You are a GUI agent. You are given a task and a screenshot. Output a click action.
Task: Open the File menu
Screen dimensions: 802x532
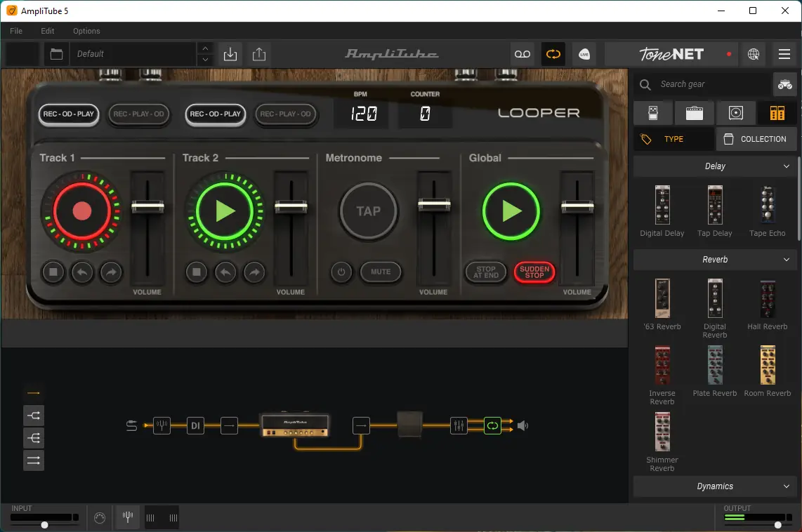[x=16, y=31]
